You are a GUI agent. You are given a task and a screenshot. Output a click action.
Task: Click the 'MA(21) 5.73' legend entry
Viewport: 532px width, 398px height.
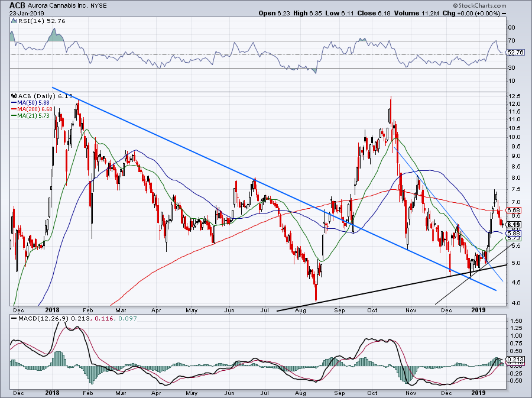(33, 116)
